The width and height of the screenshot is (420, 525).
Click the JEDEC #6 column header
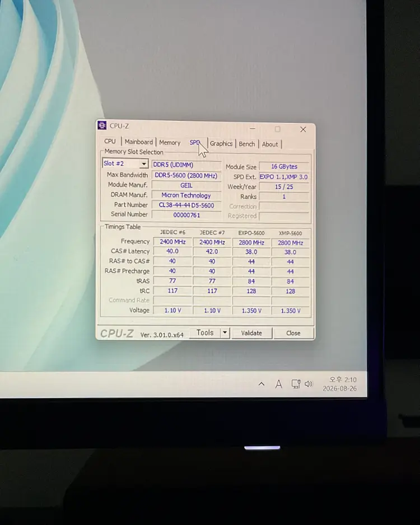tap(172, 232)
